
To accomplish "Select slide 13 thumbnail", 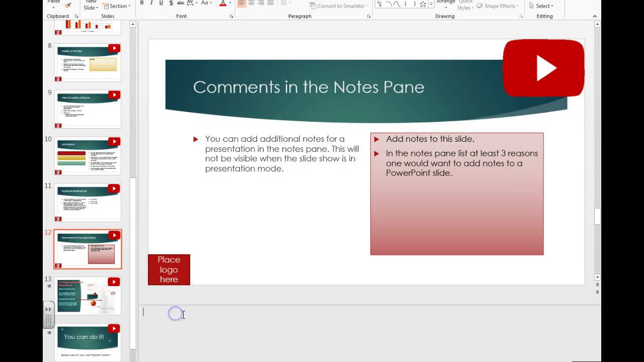I will coord(88,296).
